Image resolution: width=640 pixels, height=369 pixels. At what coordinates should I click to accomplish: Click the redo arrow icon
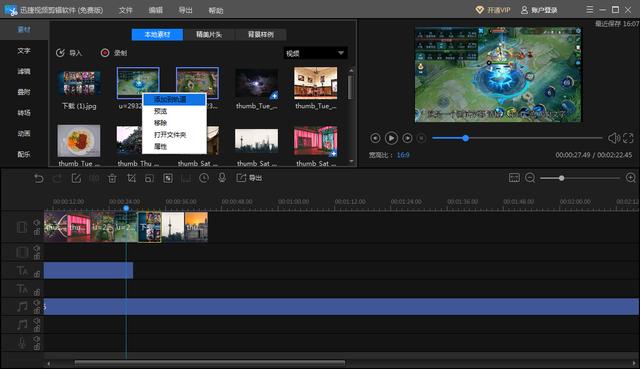click(x=57, y=178)
